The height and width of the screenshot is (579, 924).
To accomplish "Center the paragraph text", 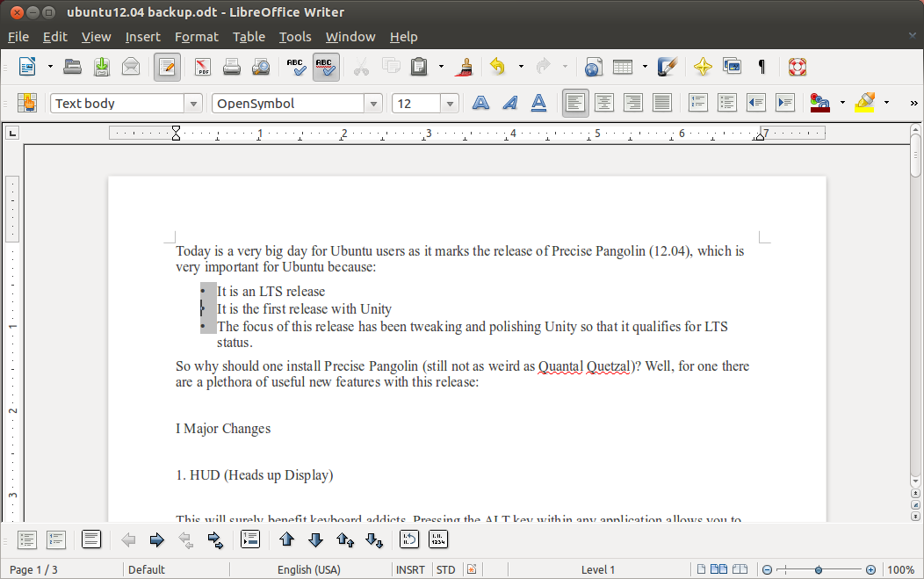I will [604, 103].
